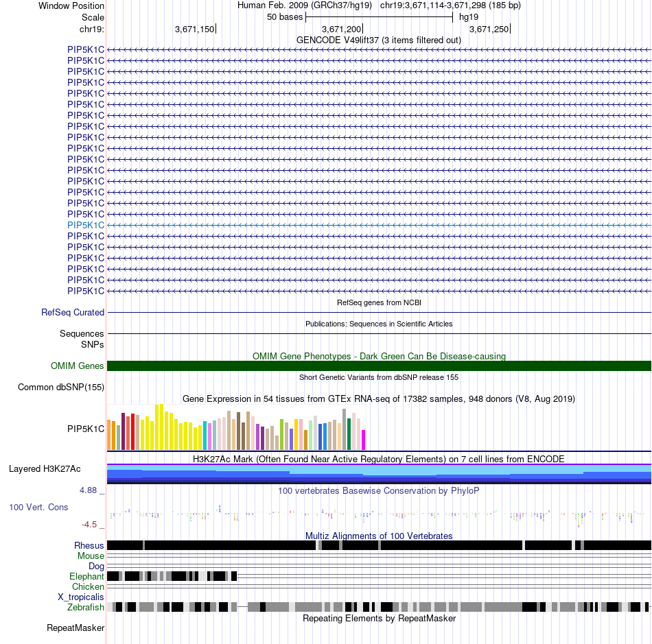Click the Mouse alignment label

pyautogui.click(x=91, y=556)
